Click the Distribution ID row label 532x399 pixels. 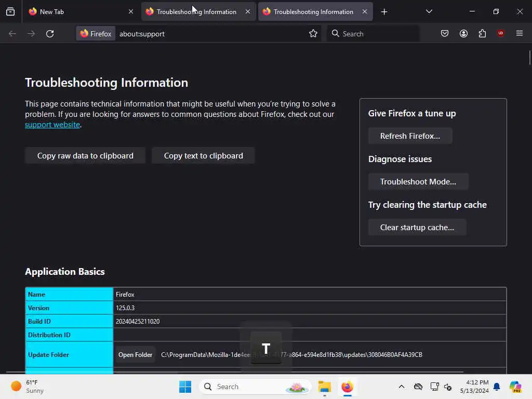[49, 335]
